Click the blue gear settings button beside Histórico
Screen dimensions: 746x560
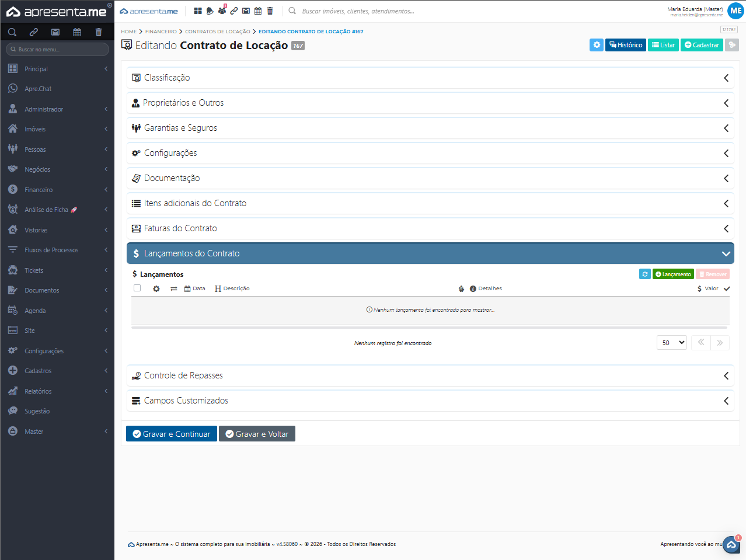(x=596, y=45)
